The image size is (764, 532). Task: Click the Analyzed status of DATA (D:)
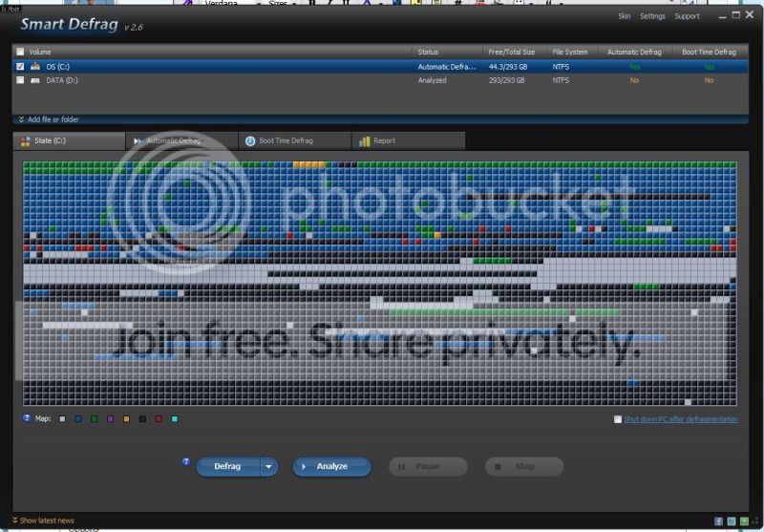tap(432, 80)
